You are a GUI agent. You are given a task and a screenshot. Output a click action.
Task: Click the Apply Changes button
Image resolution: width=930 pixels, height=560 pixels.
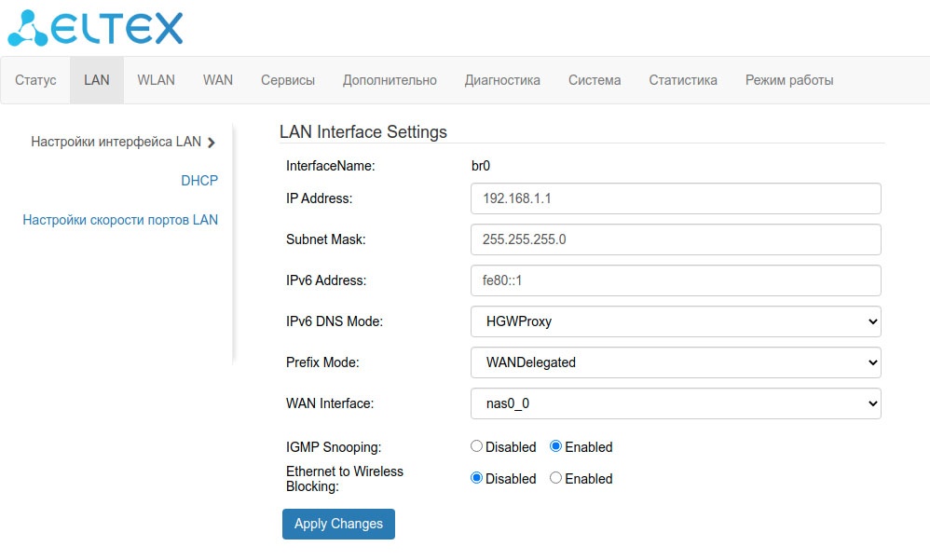(338, 524)
